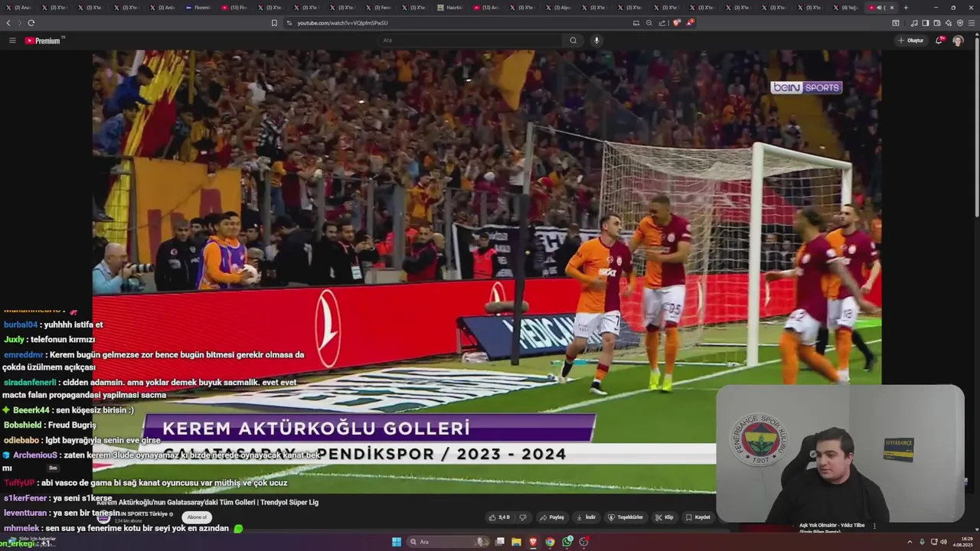Open the volume icon in system tray
This screenshot has height=551, width=980.
pos(943,542)
